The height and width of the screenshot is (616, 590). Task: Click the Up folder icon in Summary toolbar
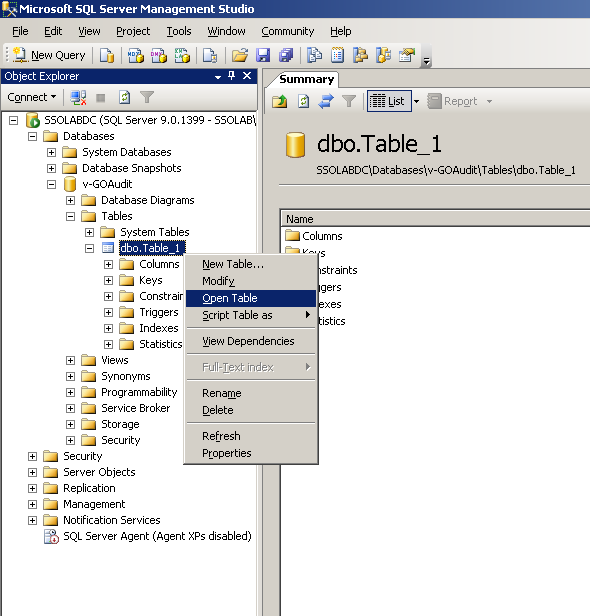tap(280, 101)
